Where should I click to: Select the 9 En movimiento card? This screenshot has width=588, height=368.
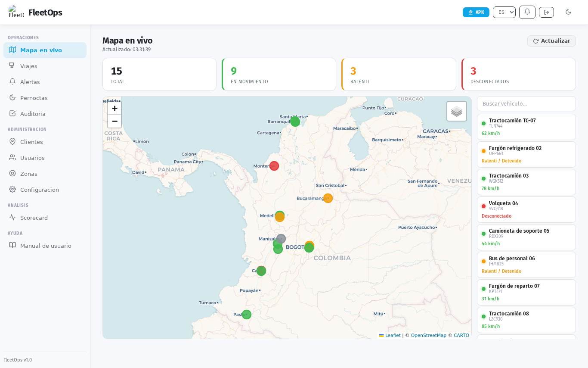(279, 75)
